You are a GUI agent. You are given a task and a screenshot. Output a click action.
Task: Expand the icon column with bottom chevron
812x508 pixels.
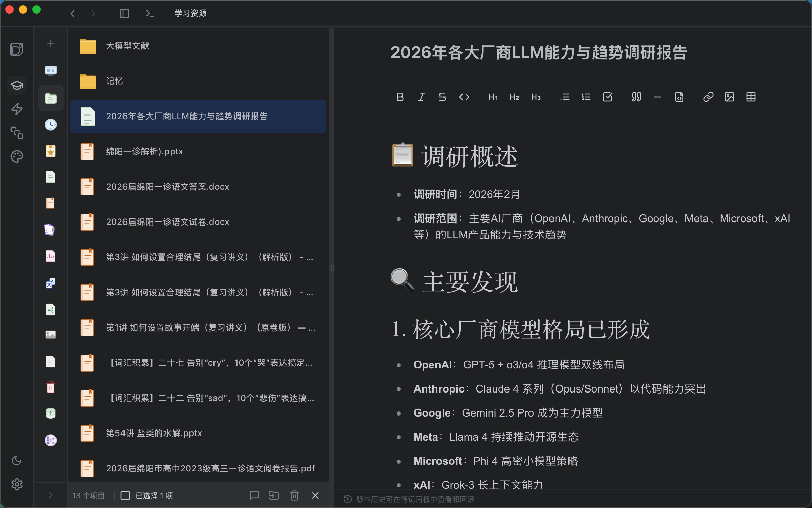[x=51, y=495]
